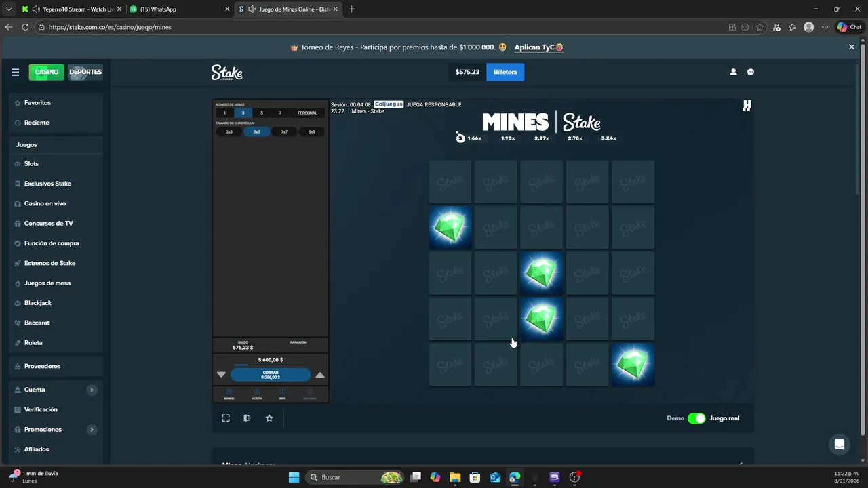
Task: Click COBRAR to cash out
Action: (271, 375)
